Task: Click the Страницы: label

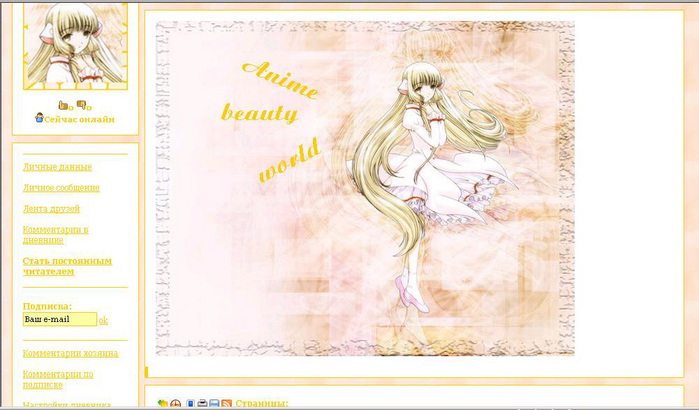Action: 262,403
